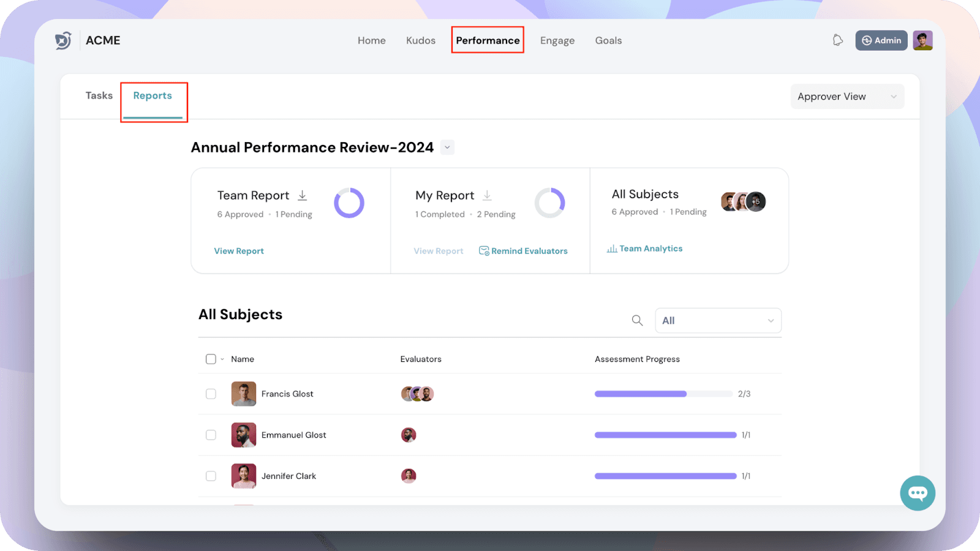Click View Report under Team Report
The image size is (980, 551).
pos(239,251)
